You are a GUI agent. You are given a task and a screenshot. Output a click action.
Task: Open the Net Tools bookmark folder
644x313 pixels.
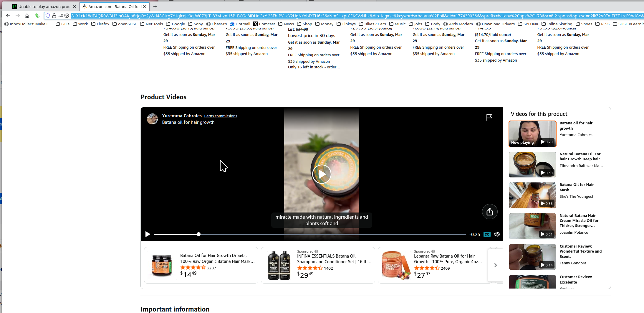click(151, 24)
